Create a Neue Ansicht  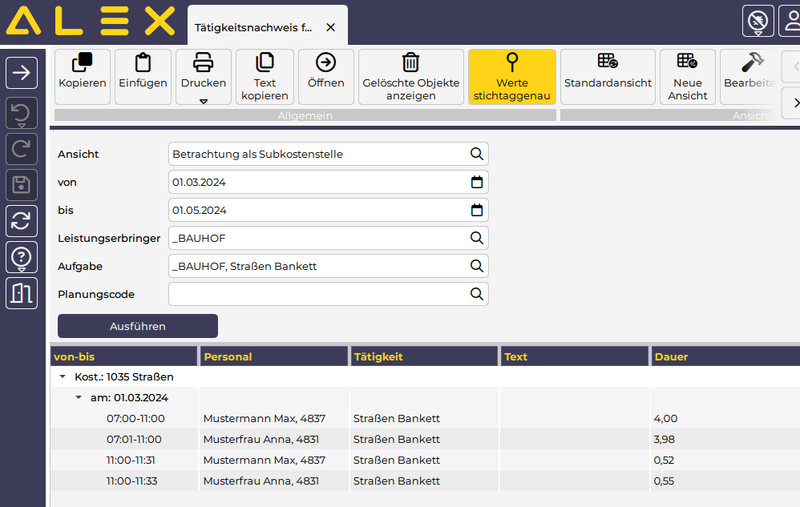[x=687, y=64]
